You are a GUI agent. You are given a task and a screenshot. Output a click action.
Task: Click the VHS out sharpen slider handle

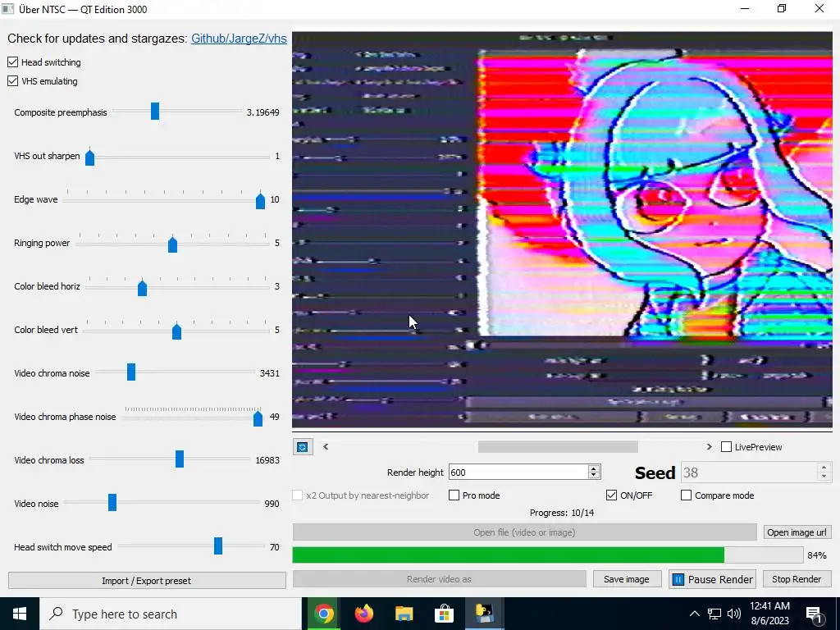[90, 157]
